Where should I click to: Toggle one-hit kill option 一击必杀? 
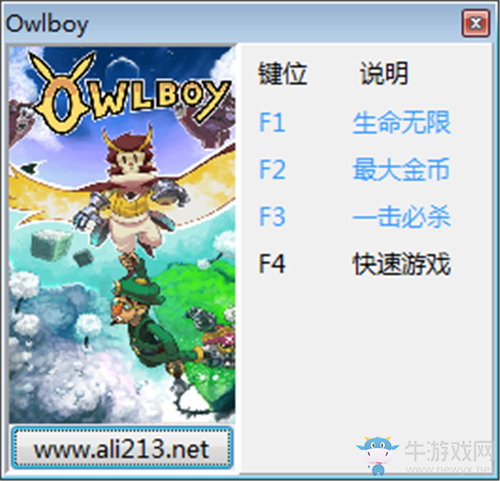click(x=402, y=216)
